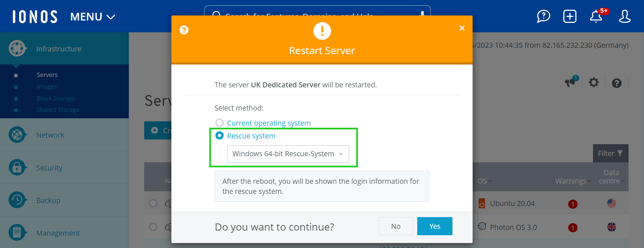Image resolution: width=644 pixels, height=248 pixels.
Task: Open the notifications bell
Action: pyautogui.click(x=596, y=16)
